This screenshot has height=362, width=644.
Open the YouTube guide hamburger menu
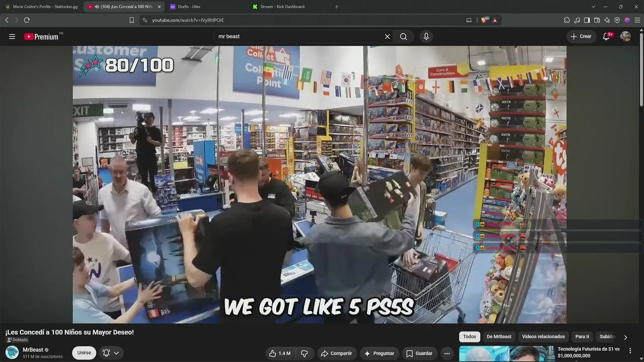tap(12, 37)
